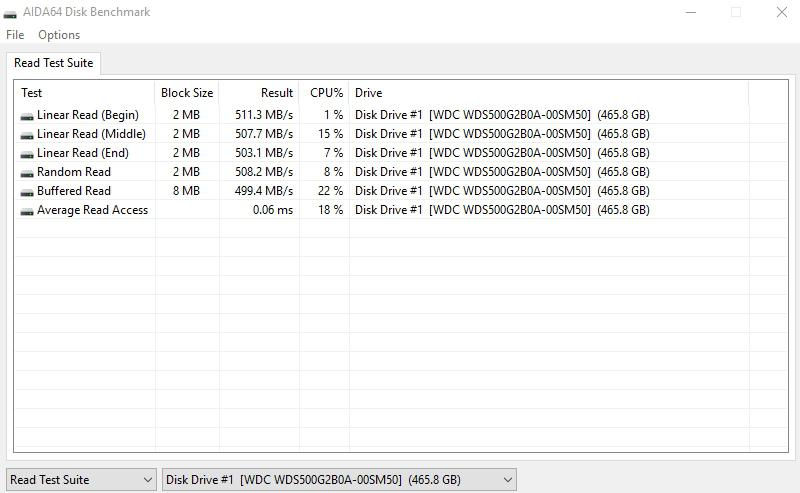Click the 0.06 ms access time value
This screenshot has height=493, width=800.
pos(272,210)
